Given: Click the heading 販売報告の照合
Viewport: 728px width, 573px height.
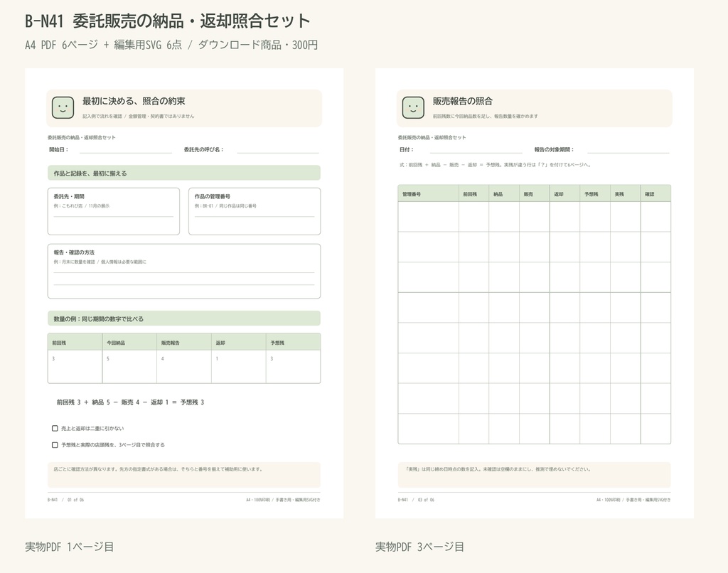Looking at the screenshot, I should [462, 101].
